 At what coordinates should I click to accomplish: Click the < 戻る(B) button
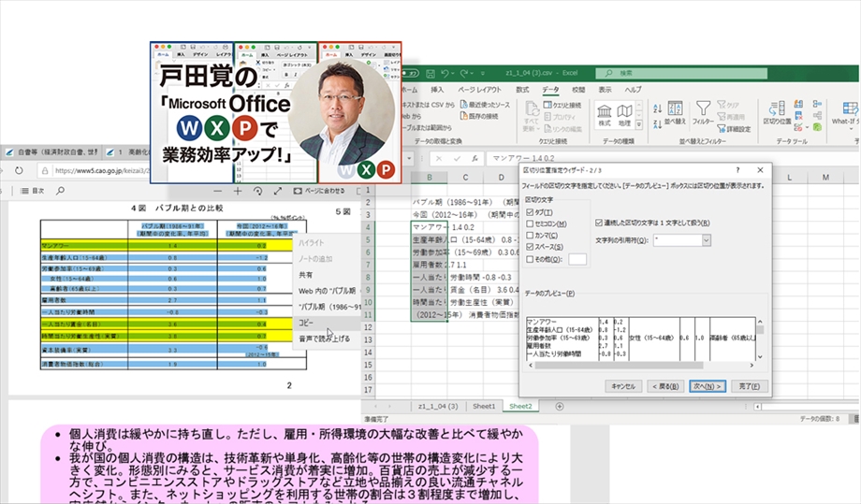665,386
